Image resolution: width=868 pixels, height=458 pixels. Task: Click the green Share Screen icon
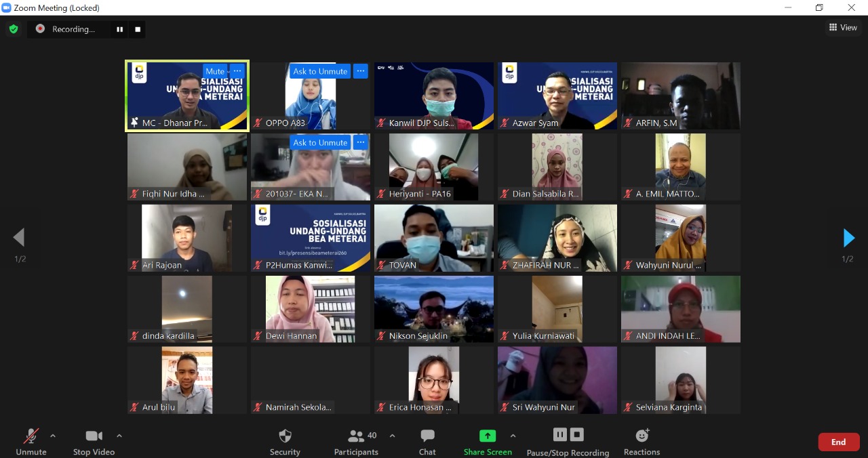pyautogui.click(x=488, y=436)
